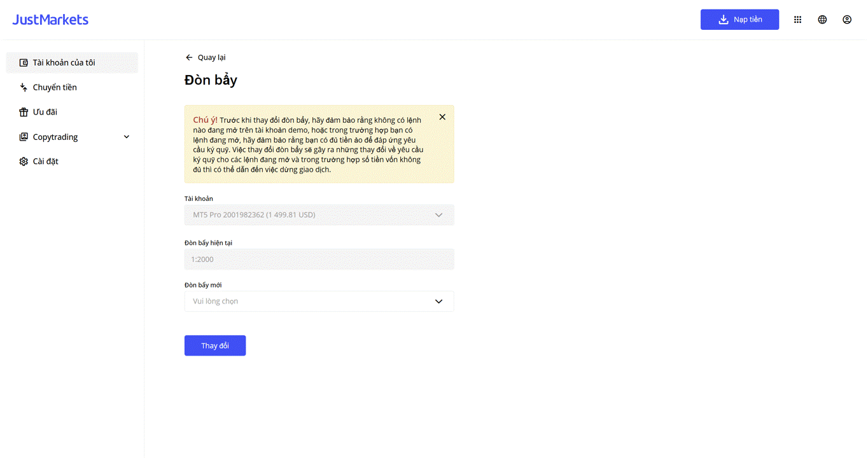Open the language globe icon
This screenshot has width=868, height=458.
pos(822,20)
